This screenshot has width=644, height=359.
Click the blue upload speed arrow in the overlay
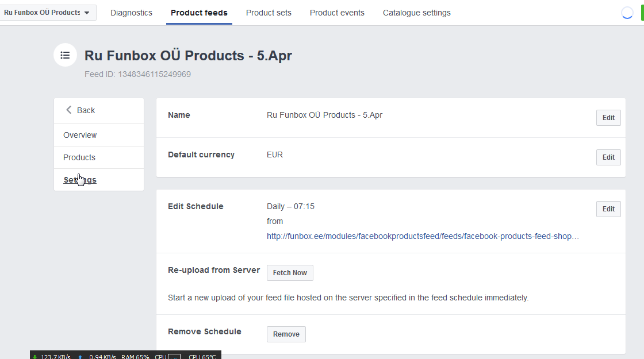tap(80, 357)
